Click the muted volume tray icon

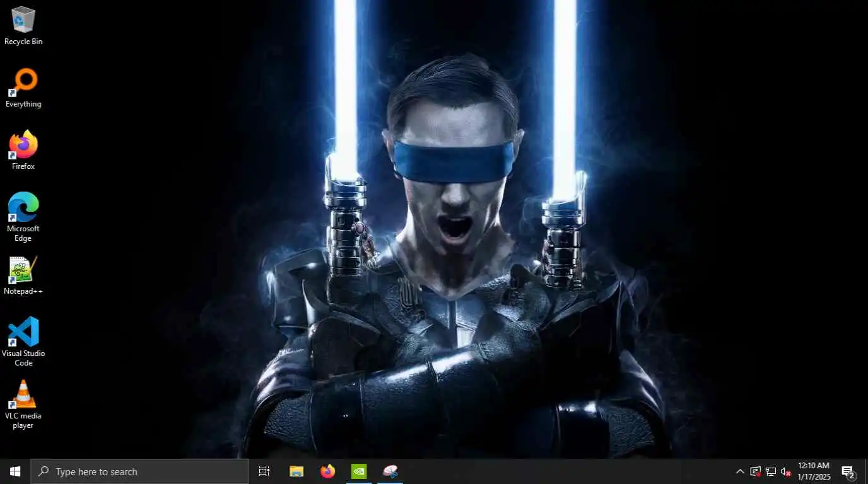(x=786, y=471)
